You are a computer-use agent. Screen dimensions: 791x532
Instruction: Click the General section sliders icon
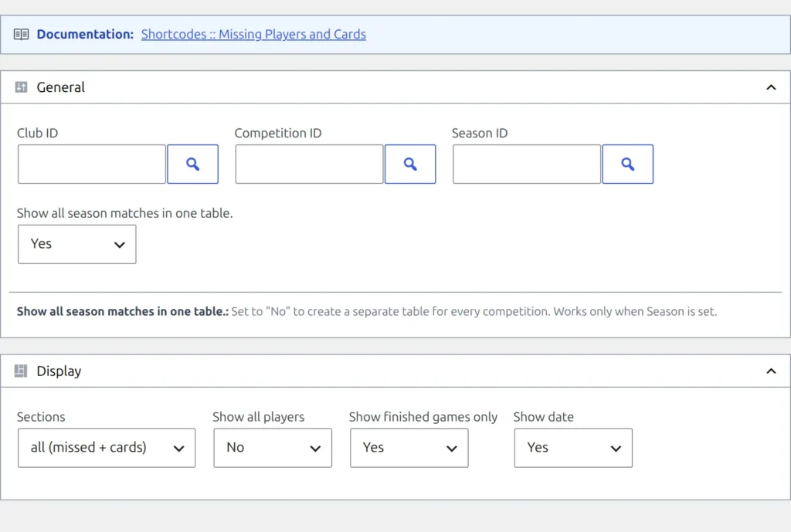pos(21,87)
